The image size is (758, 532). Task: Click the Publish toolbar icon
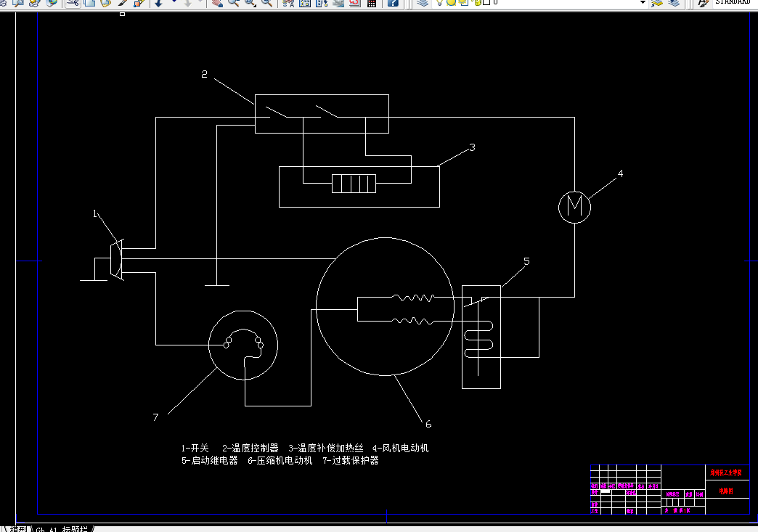coord(34,2)
